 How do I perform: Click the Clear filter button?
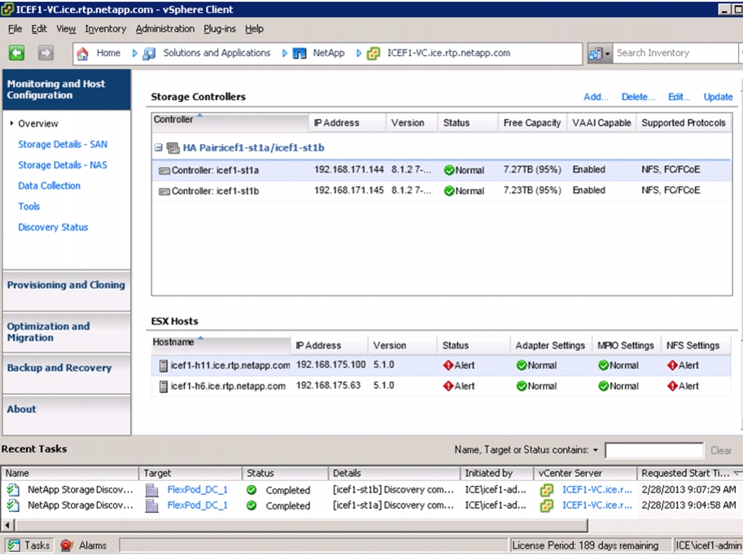[x=721, y=451]
